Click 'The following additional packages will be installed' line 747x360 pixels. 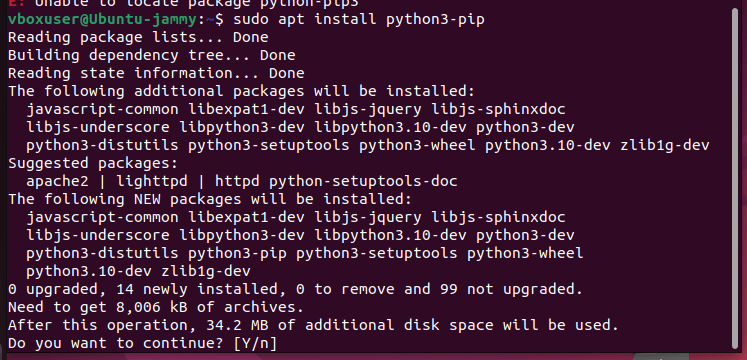pos(241,91)
